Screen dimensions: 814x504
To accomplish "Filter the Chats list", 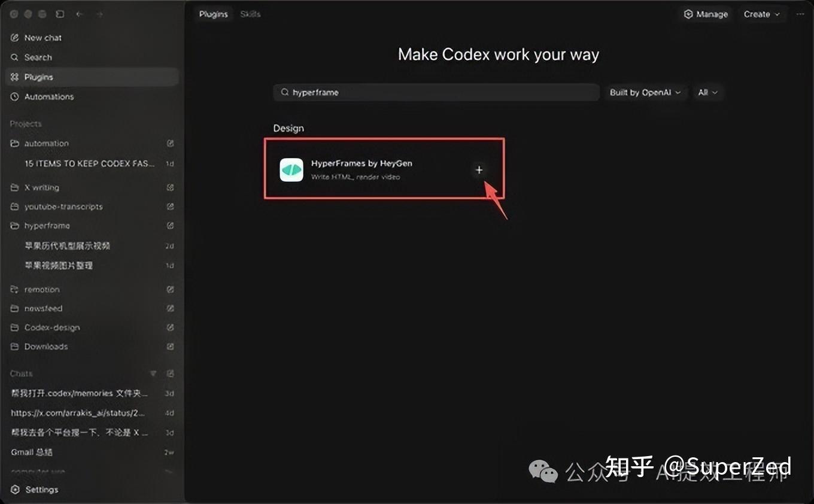I will point(153,374).
